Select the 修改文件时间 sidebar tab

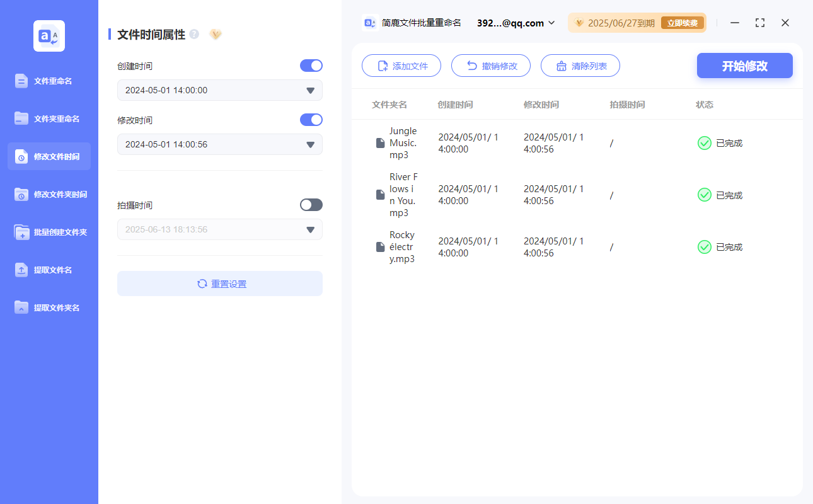click(49, 156)
